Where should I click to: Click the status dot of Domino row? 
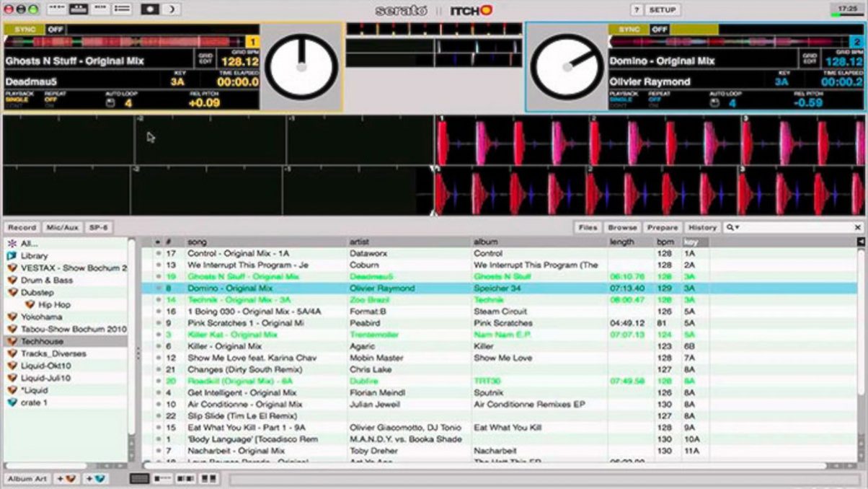158,288
